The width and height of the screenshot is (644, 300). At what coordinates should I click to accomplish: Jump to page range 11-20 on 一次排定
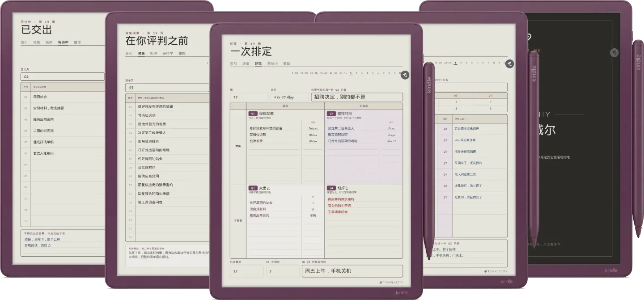[x=304, y=73]
